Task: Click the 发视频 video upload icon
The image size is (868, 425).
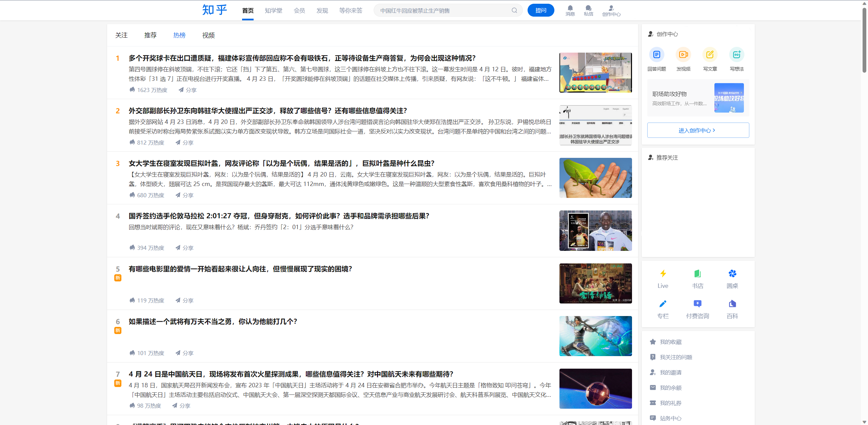Action: (683, 55)
